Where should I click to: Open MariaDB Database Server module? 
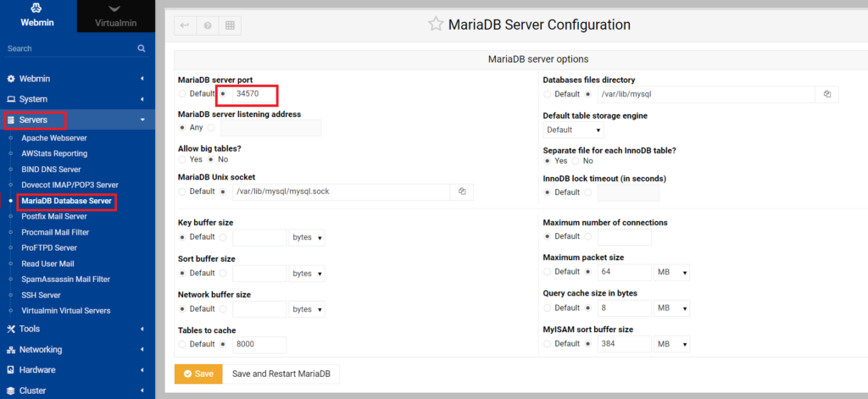pyautogui.click(x=66, y=201)
